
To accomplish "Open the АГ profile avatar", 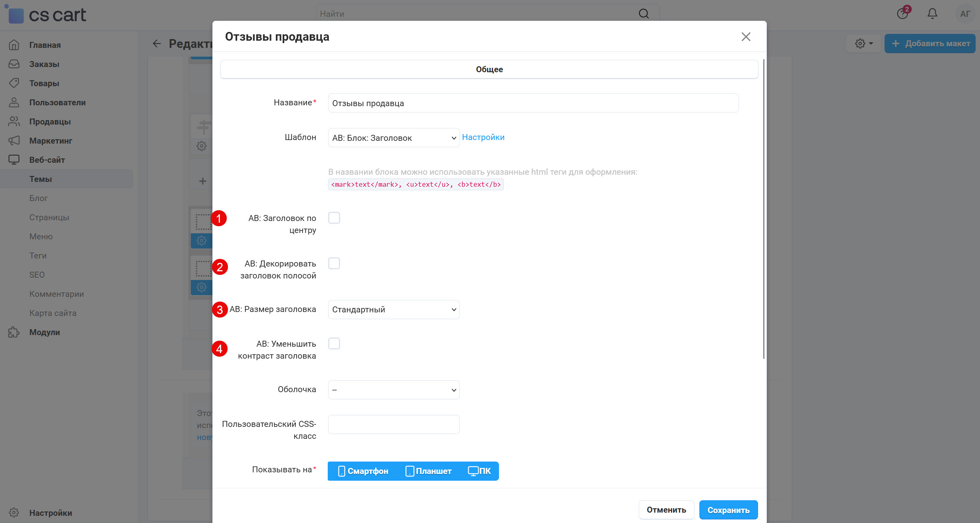I will click(965, 13).
